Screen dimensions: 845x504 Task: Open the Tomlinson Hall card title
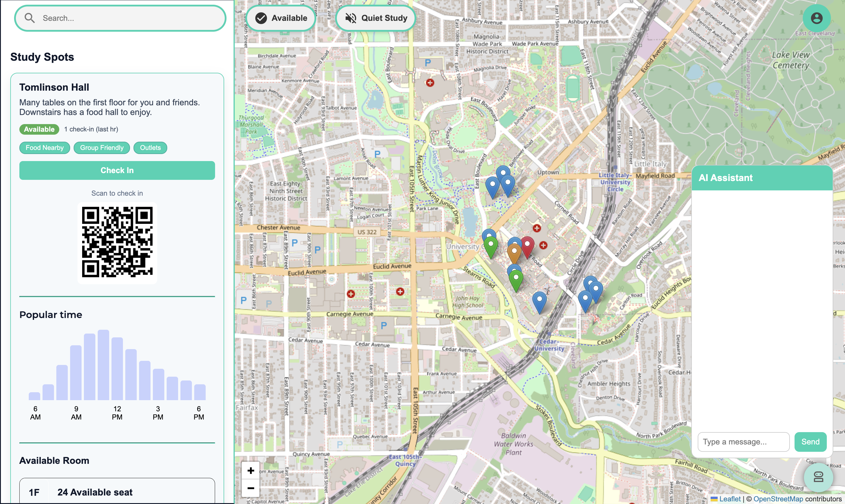click(x=54, y=87)
